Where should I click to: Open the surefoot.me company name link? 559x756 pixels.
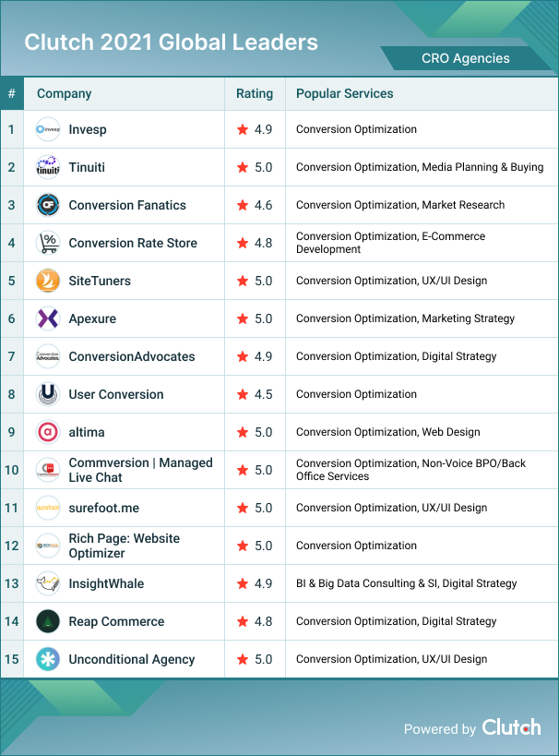[x=103, y=508]
